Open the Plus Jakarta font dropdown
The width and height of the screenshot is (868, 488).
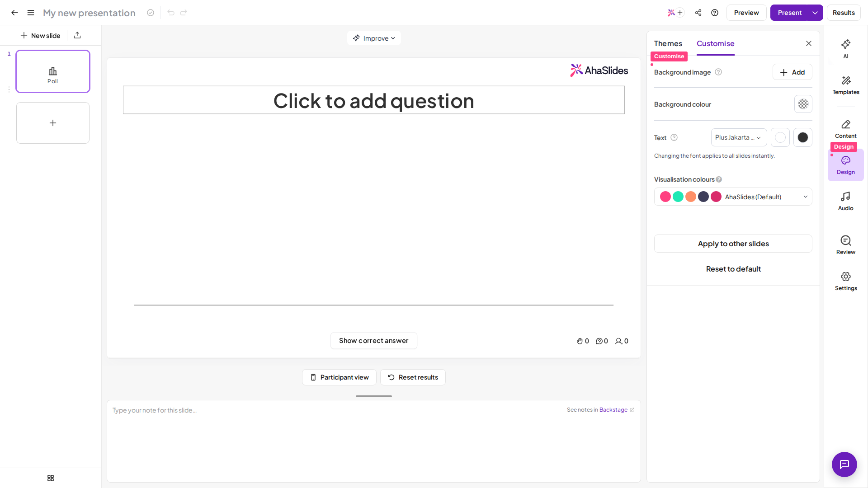click(739, 137)
